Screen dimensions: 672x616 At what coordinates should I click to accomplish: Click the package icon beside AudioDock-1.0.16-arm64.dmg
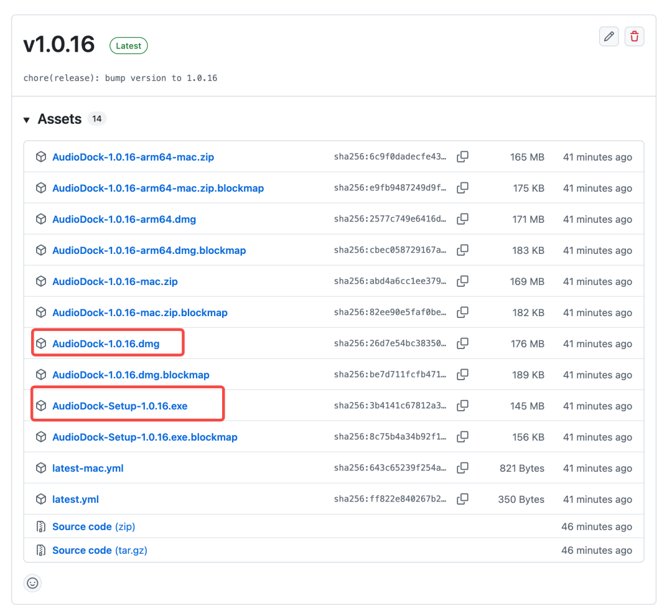tap(40, 219)
